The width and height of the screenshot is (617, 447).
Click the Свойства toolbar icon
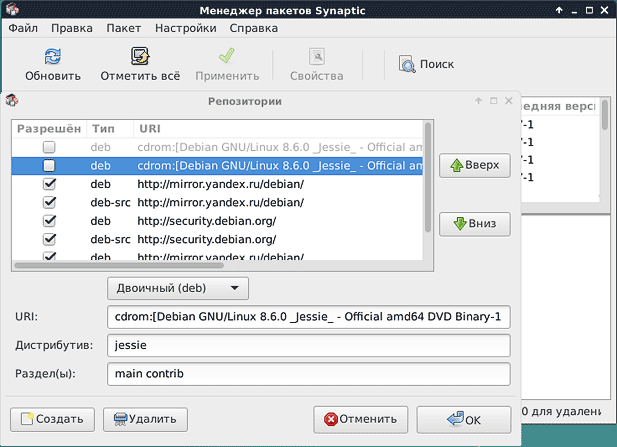(x=317, y=56)
